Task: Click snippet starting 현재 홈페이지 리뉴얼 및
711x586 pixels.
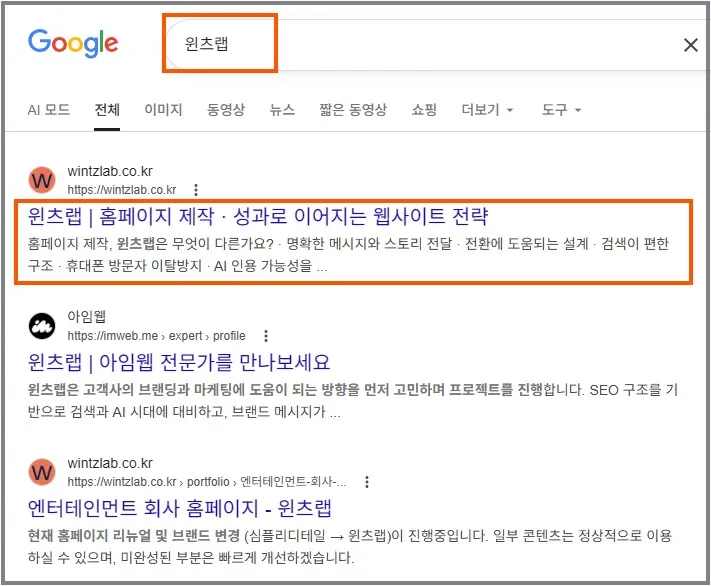Action: pyautogui.click(x=350, y=547)
